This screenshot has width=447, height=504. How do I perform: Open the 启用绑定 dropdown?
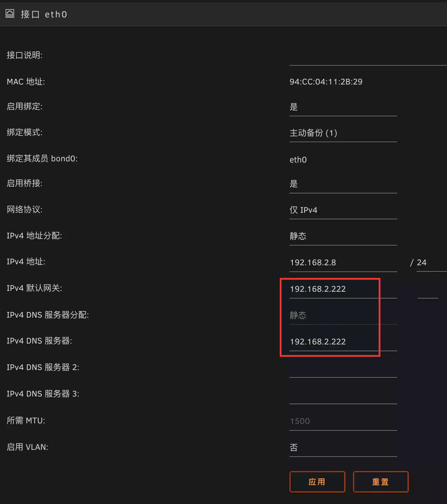pyautogui.click(x=343, y=107)
